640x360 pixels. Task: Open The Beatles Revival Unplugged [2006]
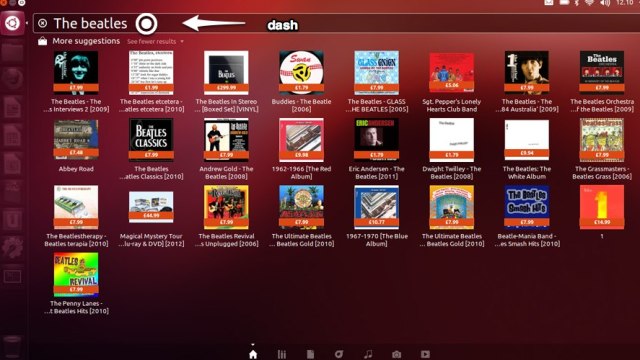(226, 216)
